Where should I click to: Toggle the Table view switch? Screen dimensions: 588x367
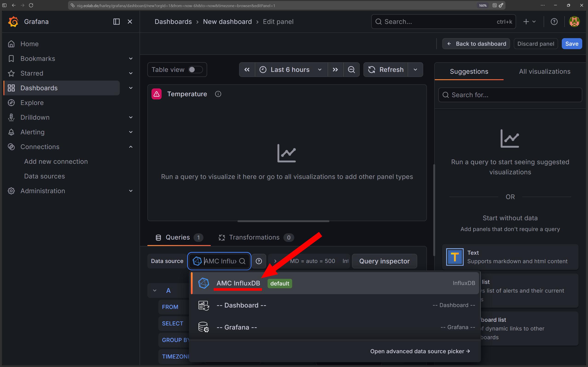click(x=196, y=70)
